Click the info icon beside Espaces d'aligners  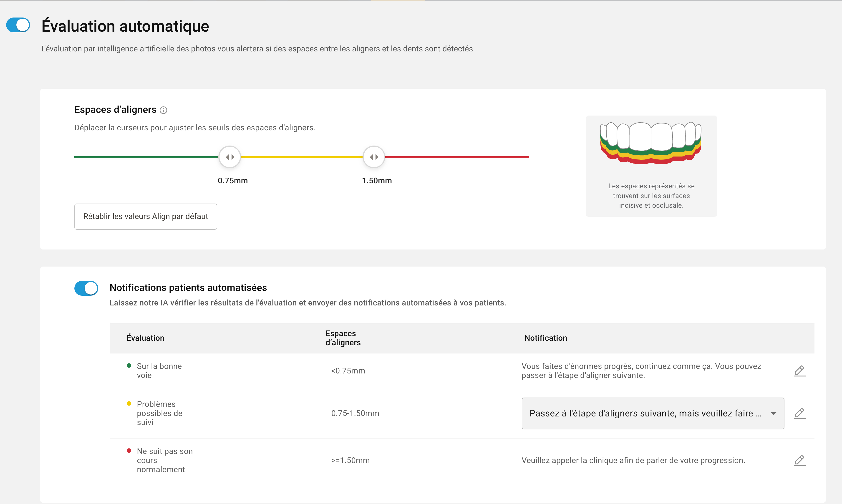(x=163, y=110)
